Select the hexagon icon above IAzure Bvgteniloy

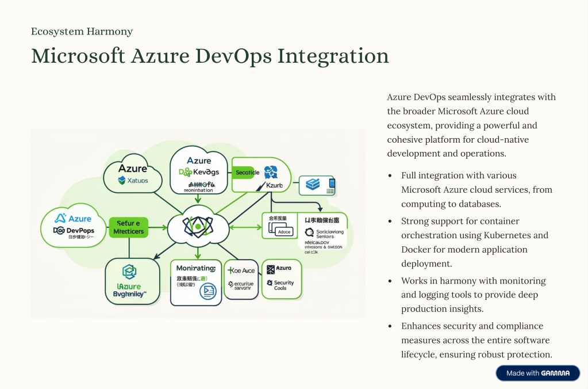coord(129,272)
